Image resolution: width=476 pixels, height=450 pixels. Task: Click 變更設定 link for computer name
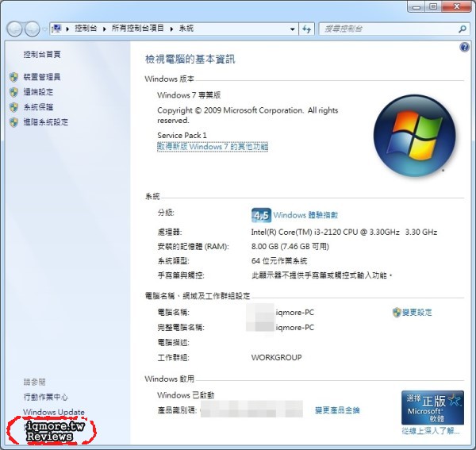tap(416, 312)
